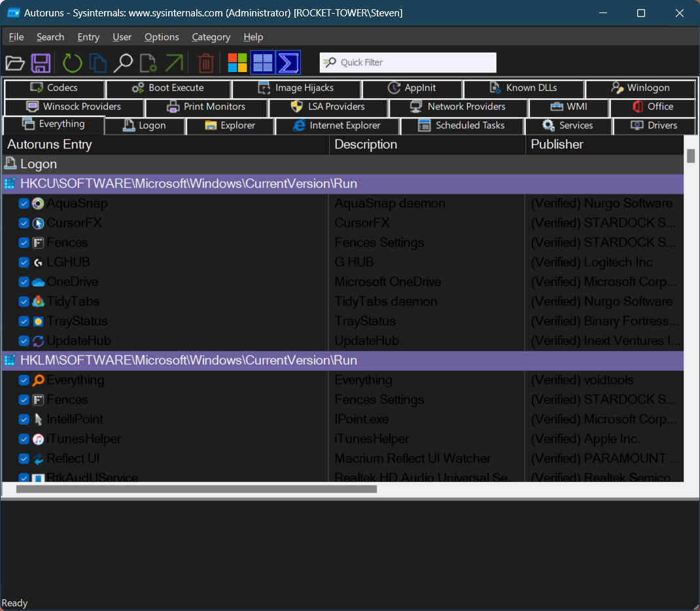Click the HKLM Run registry key icon
The image size is (700, 611).
tap(10, 360)
